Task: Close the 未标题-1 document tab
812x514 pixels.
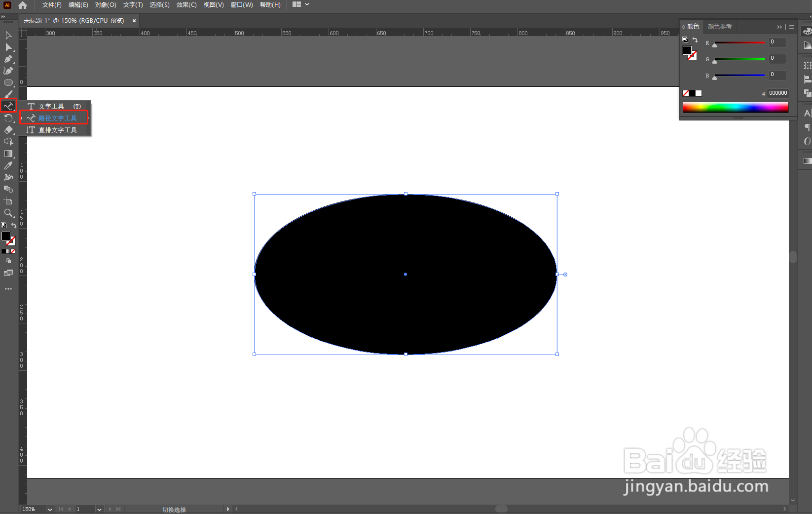Action: click(134, 21)
